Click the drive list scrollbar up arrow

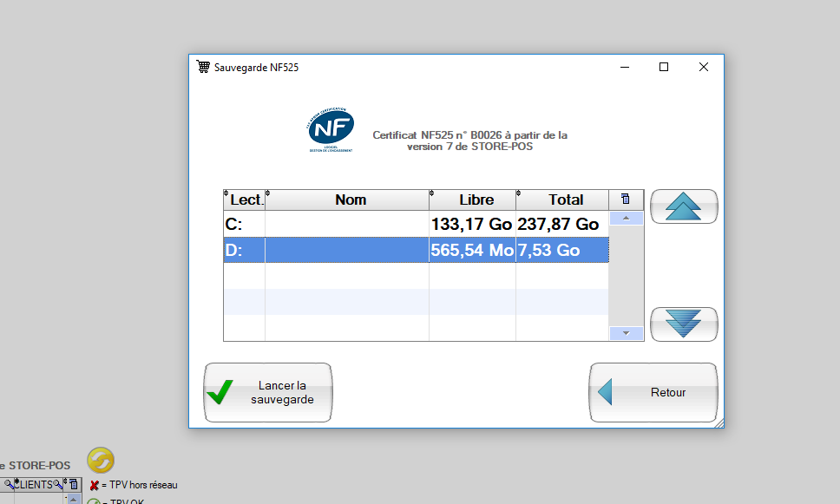click(x=626, y=218)
